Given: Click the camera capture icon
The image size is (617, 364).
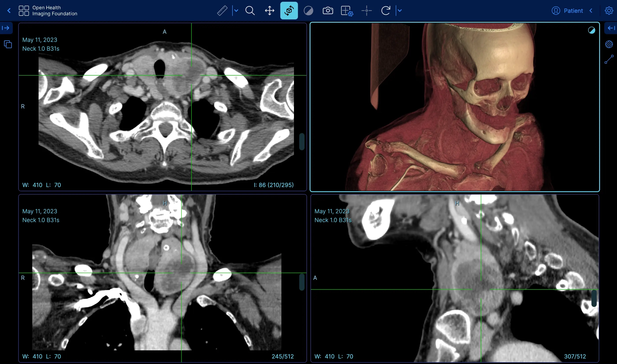Looking at the screenshot, I should coord(328,11).
